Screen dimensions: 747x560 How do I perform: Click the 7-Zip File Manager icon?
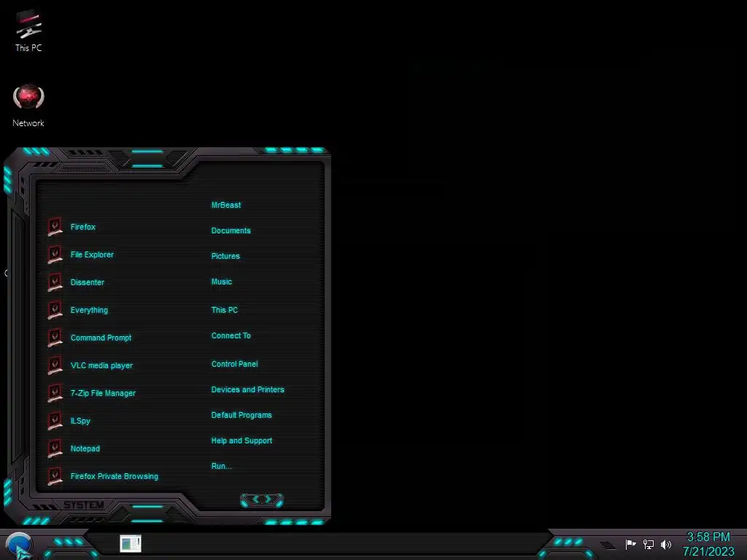(55, 393)
